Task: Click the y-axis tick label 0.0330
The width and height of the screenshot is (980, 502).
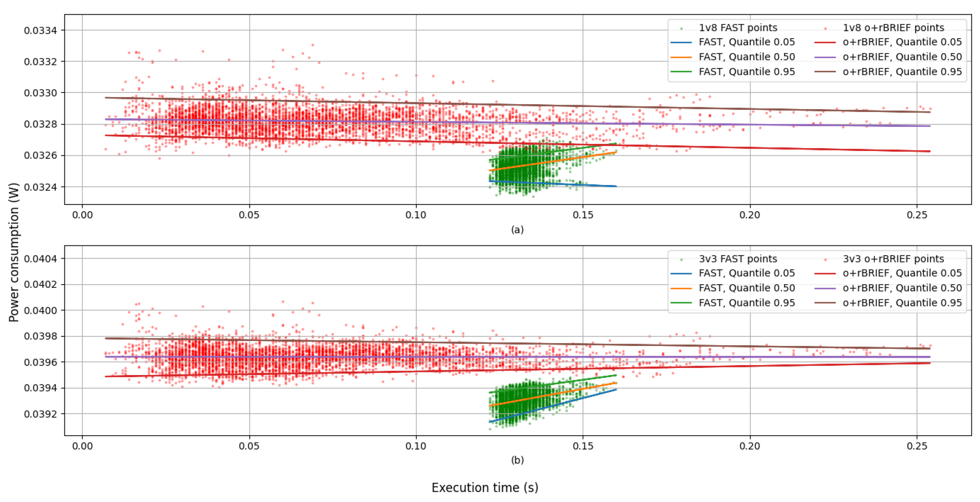Action: coord(41,93)
